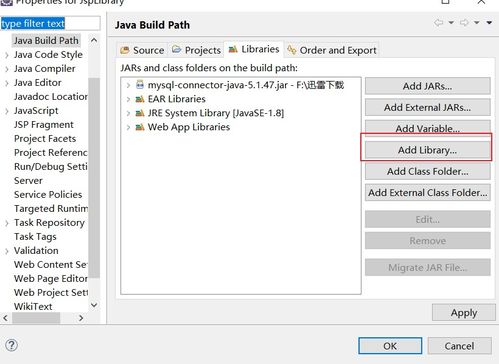This screenshot has height=364, width=499.
Task: Open the view menu dropdown triangle
Action: [489, 23]
